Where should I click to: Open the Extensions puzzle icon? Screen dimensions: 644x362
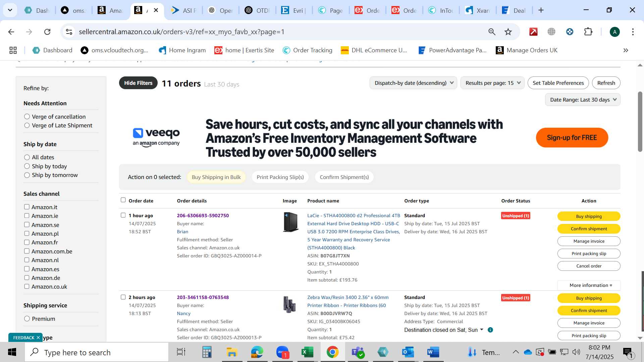tap(588, 32)
